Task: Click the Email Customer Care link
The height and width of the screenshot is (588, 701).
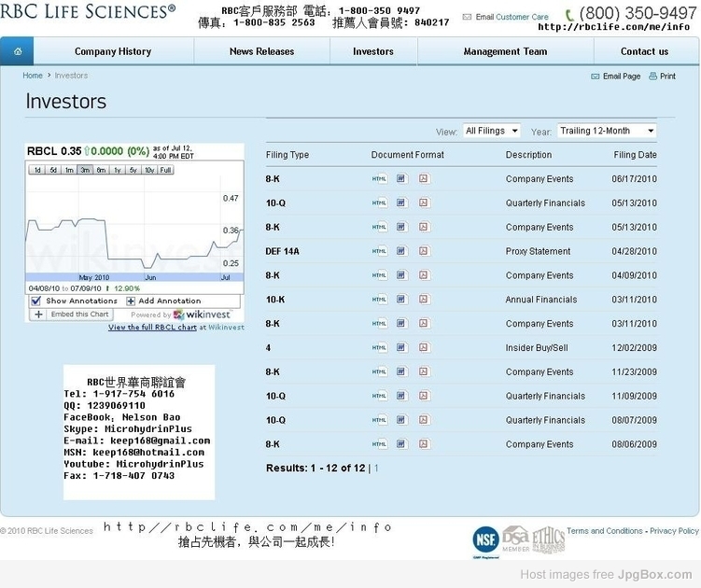Action: pyautogui.click(x=512, y=17)
